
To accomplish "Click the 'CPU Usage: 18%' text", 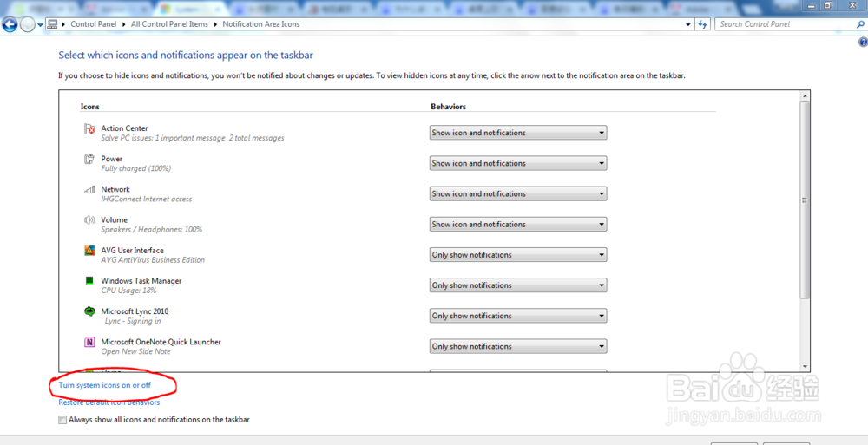I will point(128,291).
